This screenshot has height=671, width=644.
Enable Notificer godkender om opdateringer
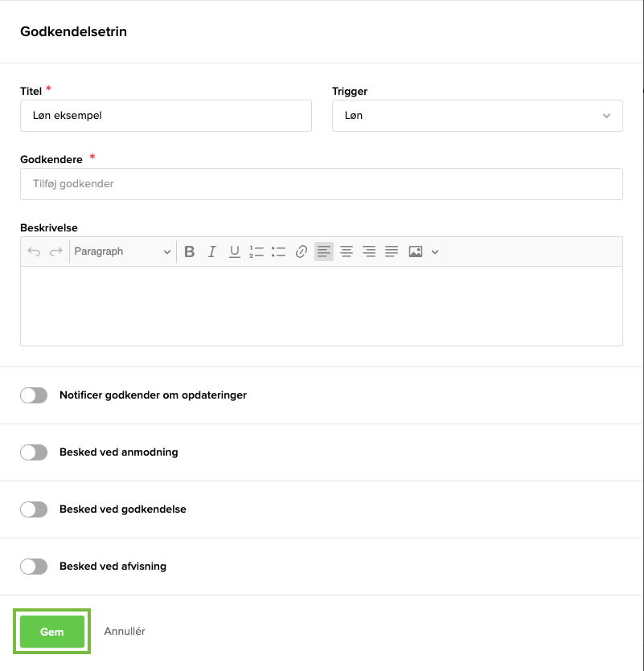coord(34,395)
